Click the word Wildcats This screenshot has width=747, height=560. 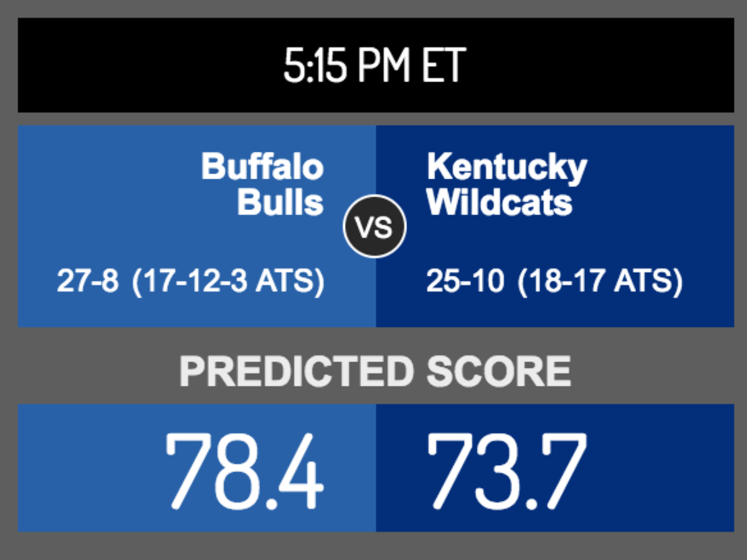(500, 202)
